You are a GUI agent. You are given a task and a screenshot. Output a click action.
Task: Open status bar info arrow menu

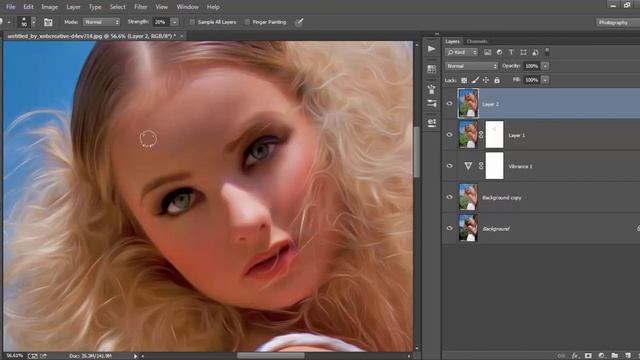136,356
